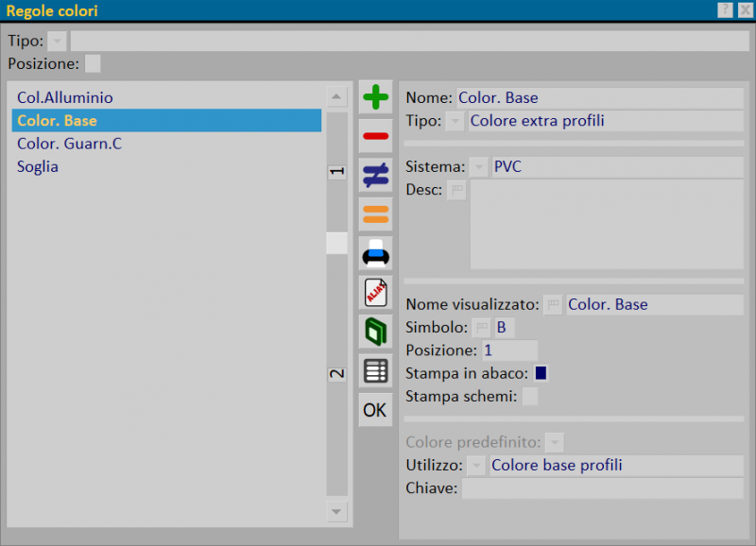
Task: Select Color. Base in the list
Action: 166,121
